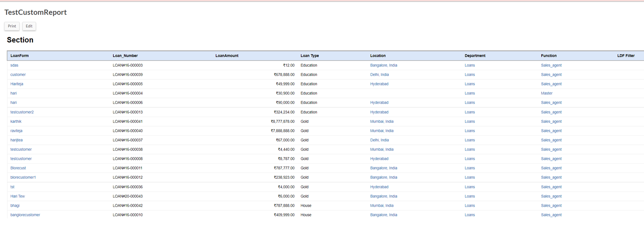644x240 pixels.
Task: Click the Loan_Number column header
Action: coord(125,56)
